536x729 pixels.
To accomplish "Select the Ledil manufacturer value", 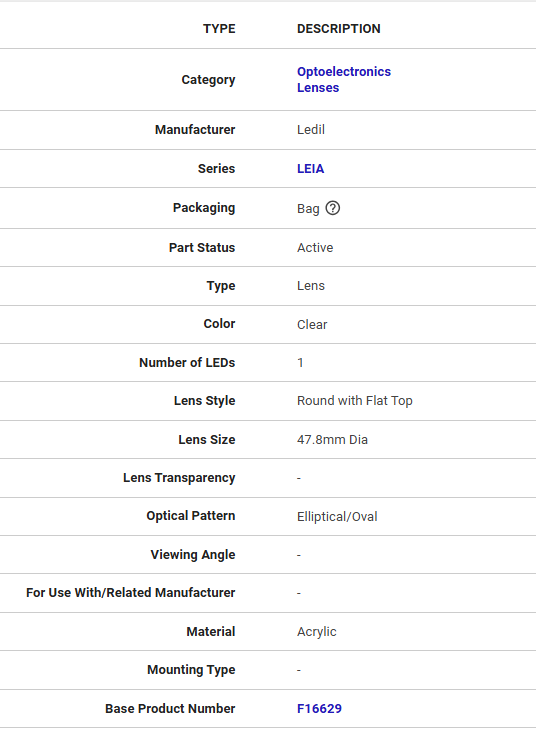I will pos(311,129).
